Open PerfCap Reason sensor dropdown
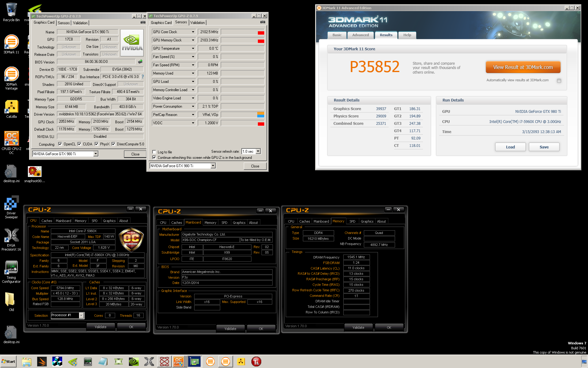 click(193, 115)
